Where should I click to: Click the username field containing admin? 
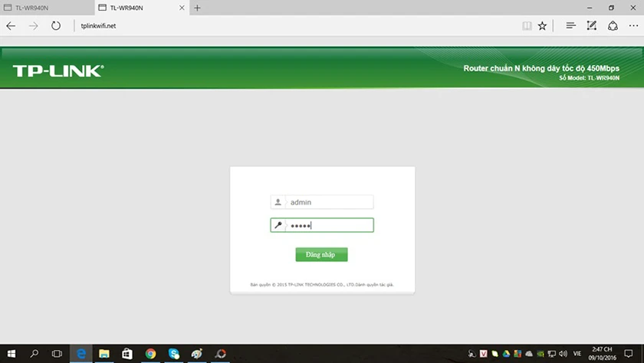(x=322, y=202)
